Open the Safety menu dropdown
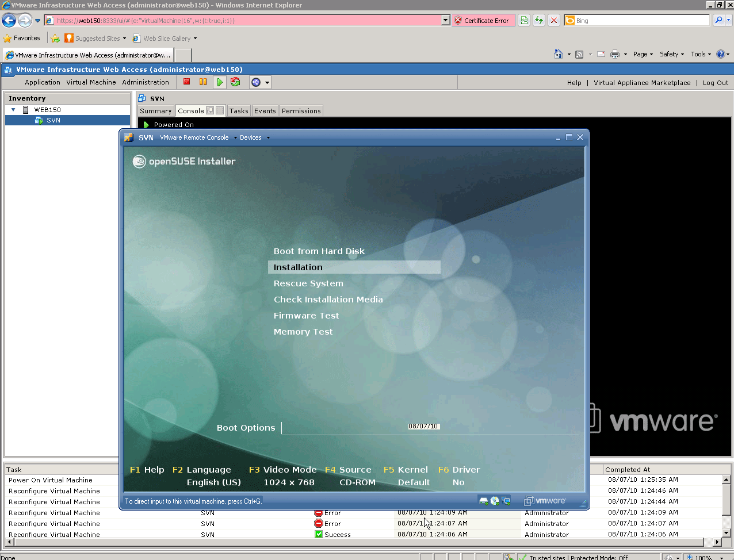This screenshot has width=734, height=560. point(672,54)
